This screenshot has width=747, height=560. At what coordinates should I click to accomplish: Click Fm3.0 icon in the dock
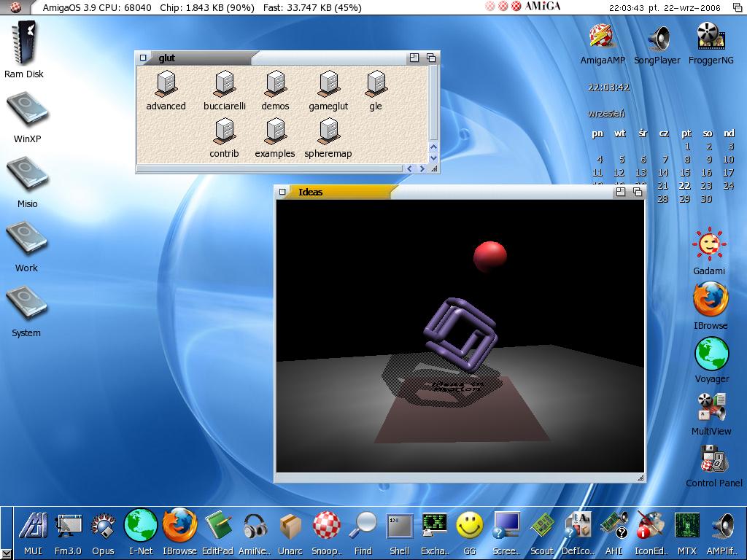pyautogui.click(x=68, y=526)
